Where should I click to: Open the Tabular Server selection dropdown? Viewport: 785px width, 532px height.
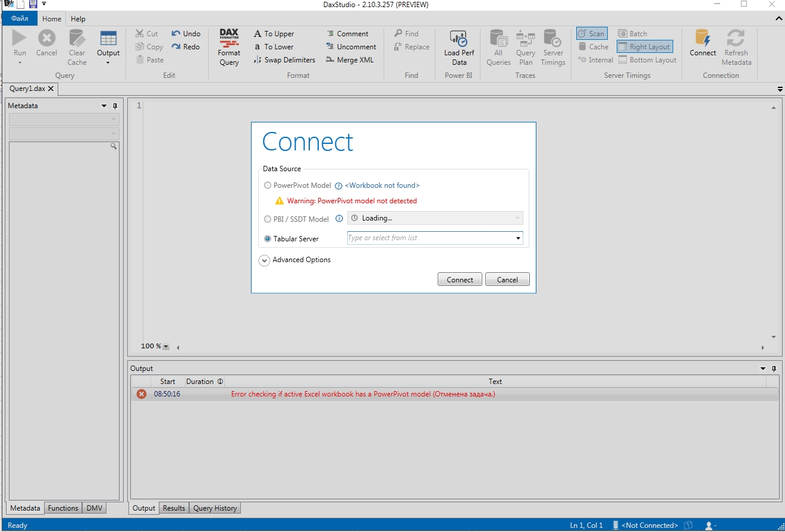pos(518,238)
